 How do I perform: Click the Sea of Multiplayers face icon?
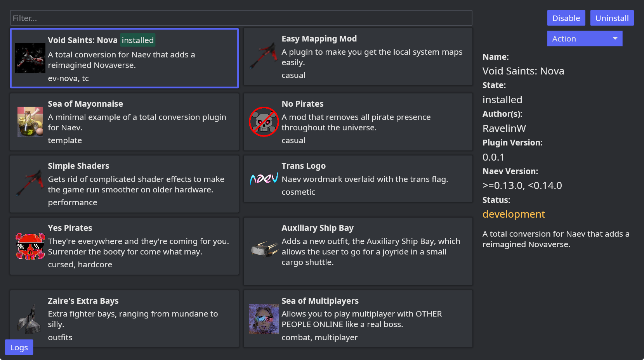[264, 319]
